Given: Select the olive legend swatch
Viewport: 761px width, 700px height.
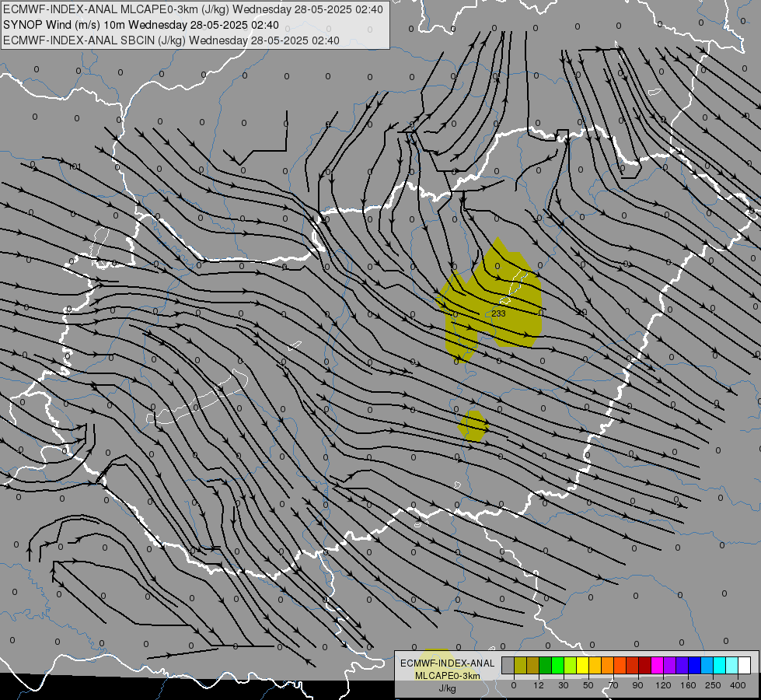Looking at the screenshot, I should [x=520, y=665].
